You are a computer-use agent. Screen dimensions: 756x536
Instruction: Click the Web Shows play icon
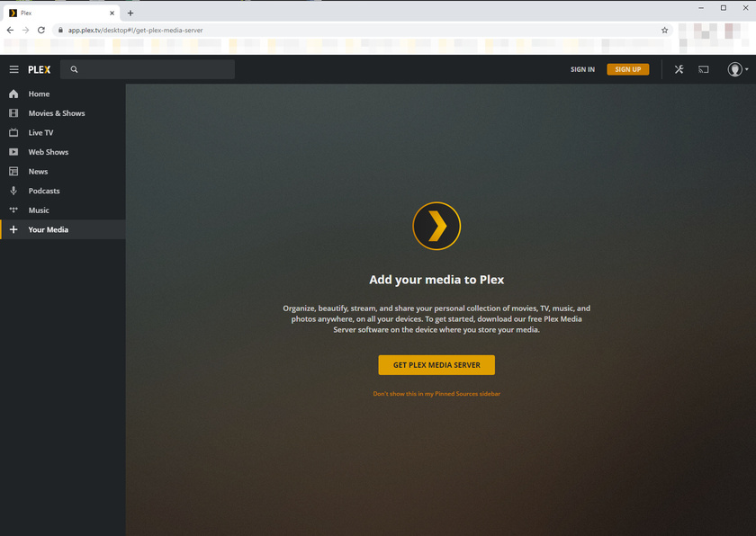(x=13, y=152)
